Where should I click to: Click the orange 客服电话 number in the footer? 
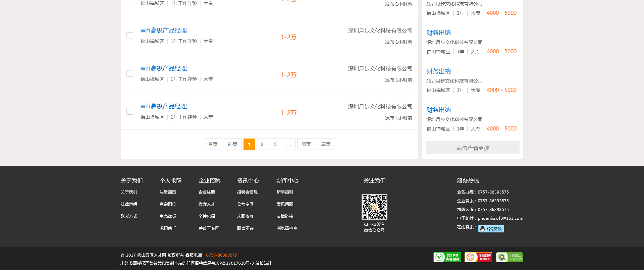tap(221, 255)
